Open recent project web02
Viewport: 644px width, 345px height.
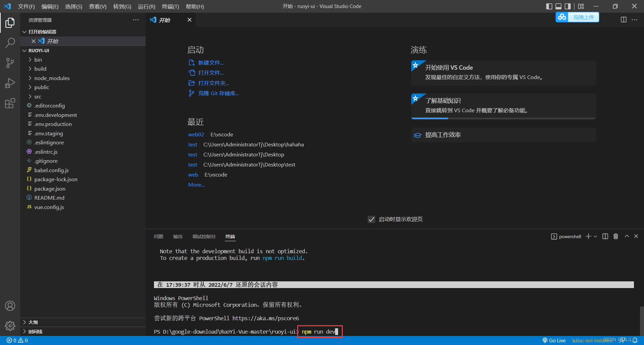[x=196, y=134]
